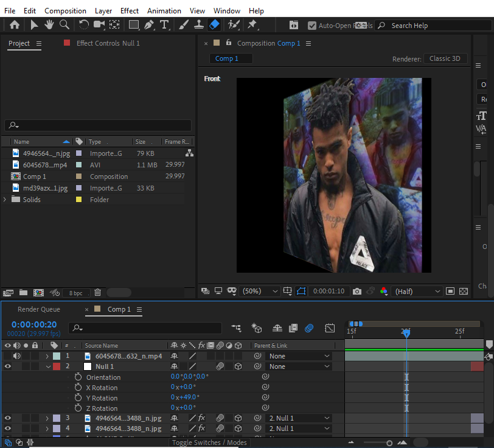Image resolution: width=494 pixels, height=448 pixels.
Task: Change parent for layer 3 from Null 1
Action: (298, 418)
